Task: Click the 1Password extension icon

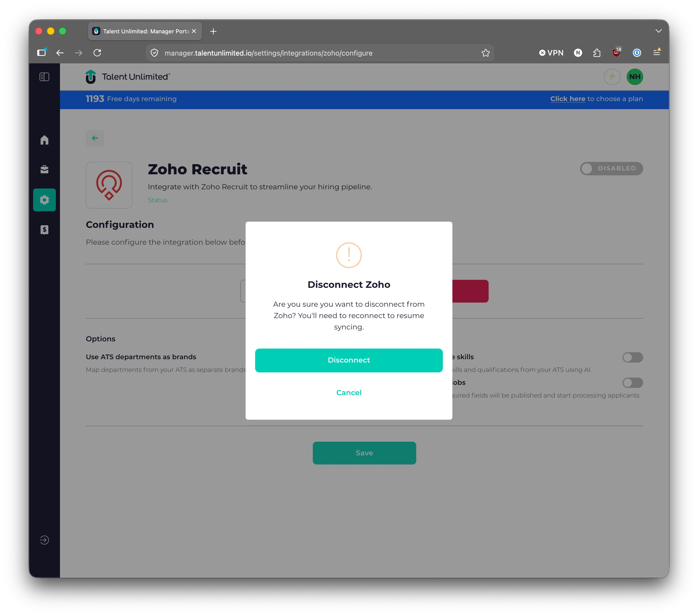Action: click(636, 53)
